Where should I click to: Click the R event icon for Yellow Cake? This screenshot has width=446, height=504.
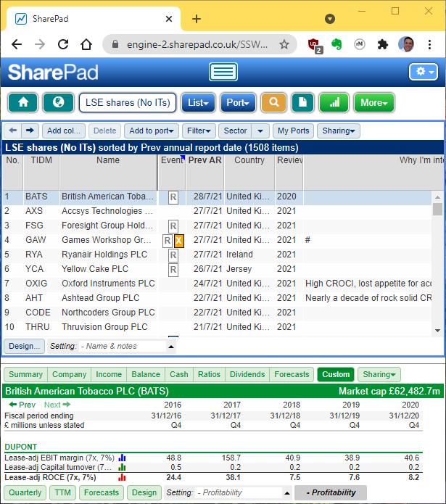[173, 270]
